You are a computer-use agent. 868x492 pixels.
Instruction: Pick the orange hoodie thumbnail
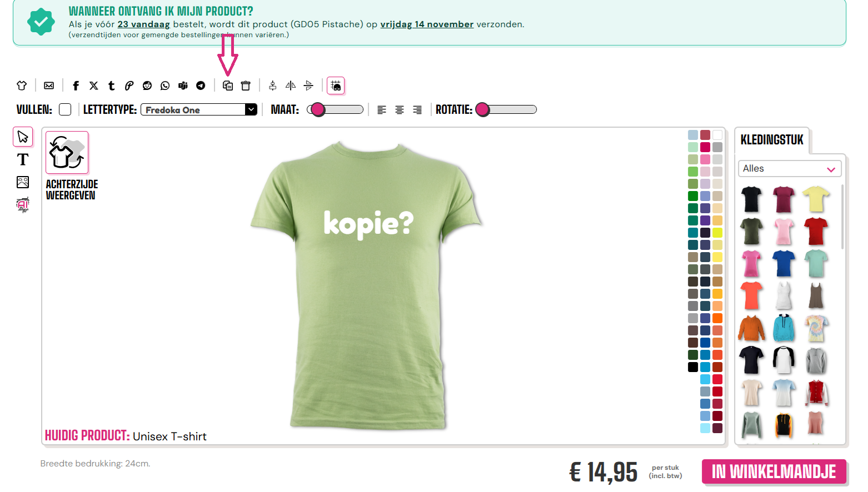tap(751, 328)
